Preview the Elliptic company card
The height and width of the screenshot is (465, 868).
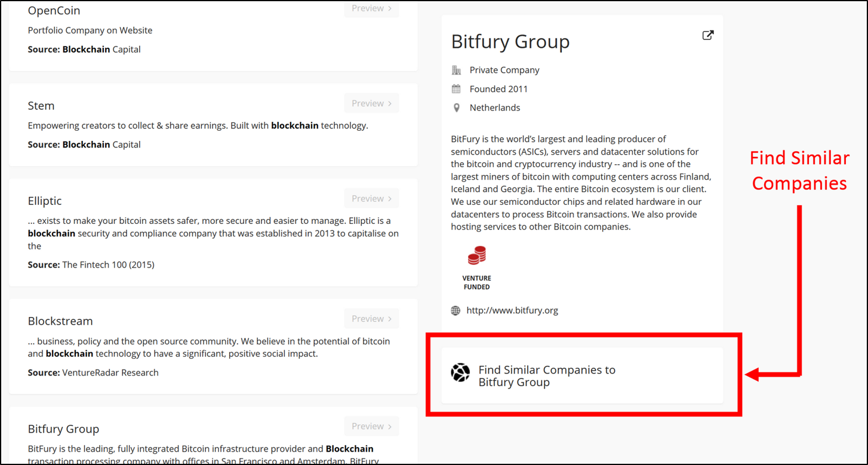point(371,198)
